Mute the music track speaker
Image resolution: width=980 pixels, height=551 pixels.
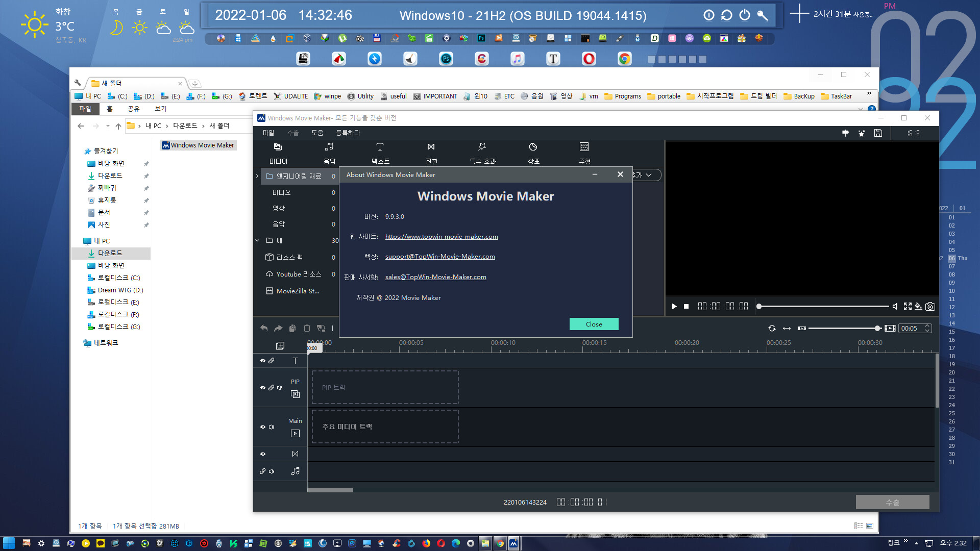(272, 471)
